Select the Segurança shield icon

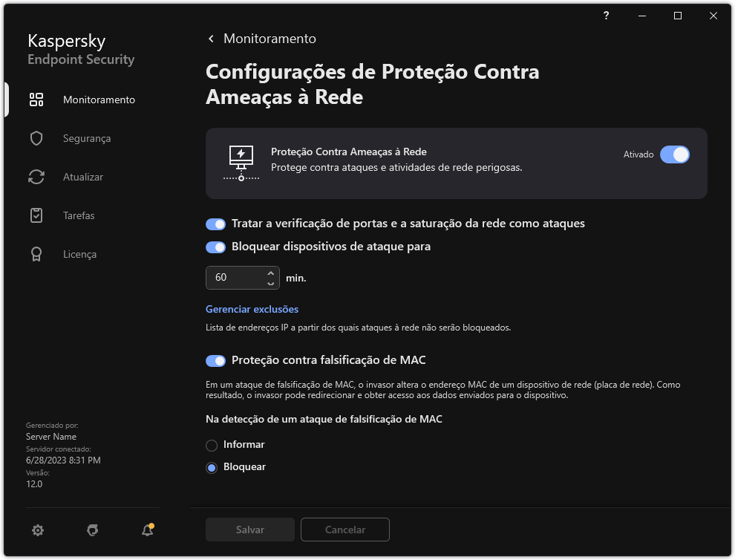pos(36,137)
